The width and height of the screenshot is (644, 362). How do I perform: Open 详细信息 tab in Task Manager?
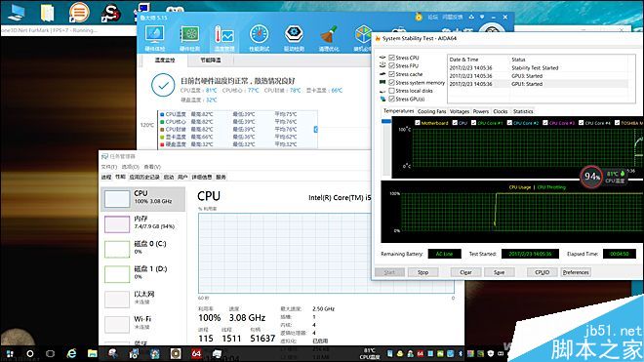coord(202,177)
